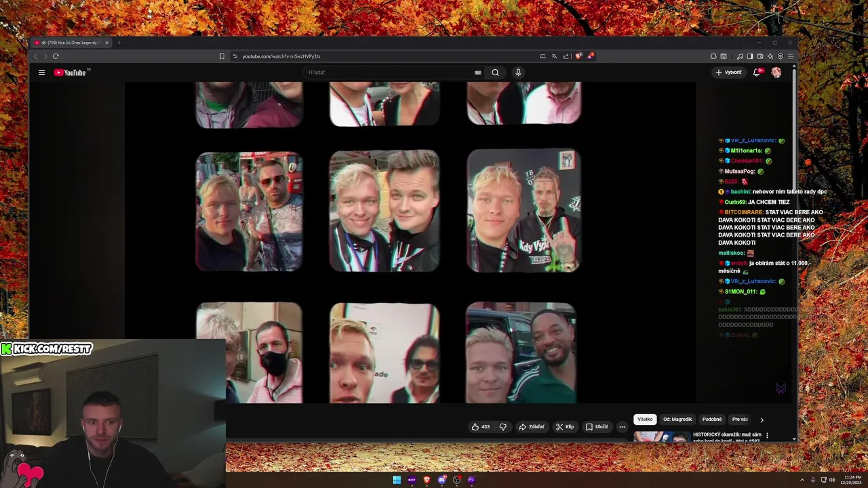The height and width of the screenshot is (488, 868).
Task: Click chat username S1MON_011
Action: 741,291
